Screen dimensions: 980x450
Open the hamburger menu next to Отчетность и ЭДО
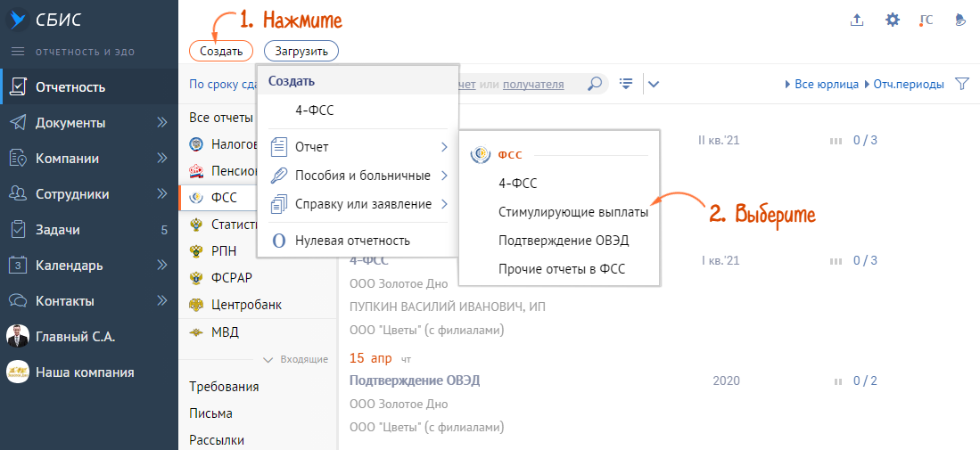click(18, 52)
